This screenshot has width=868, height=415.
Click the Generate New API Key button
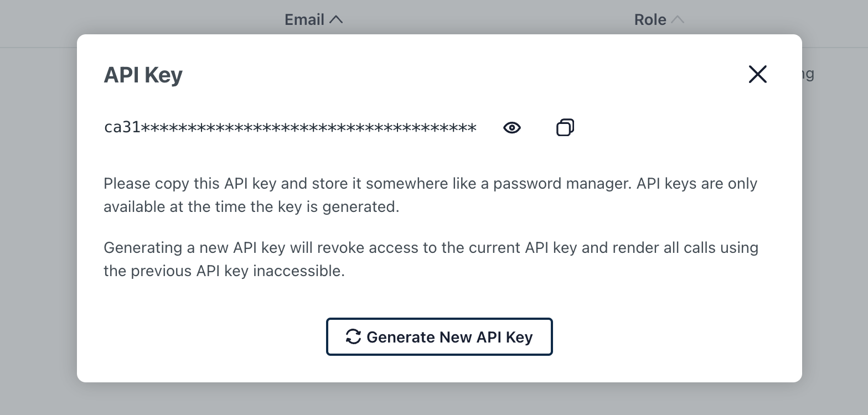tap(439, 336)
